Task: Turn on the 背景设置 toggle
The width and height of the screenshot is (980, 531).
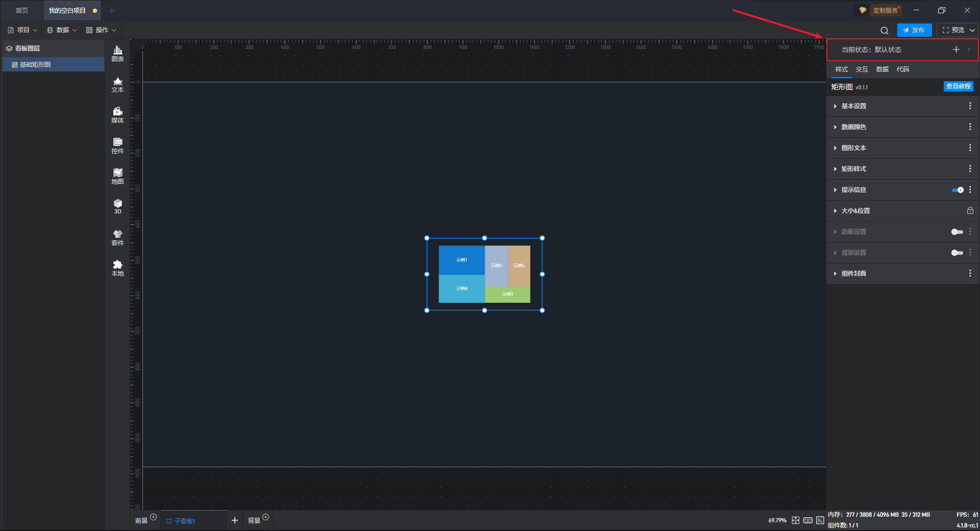Action: 957,253
